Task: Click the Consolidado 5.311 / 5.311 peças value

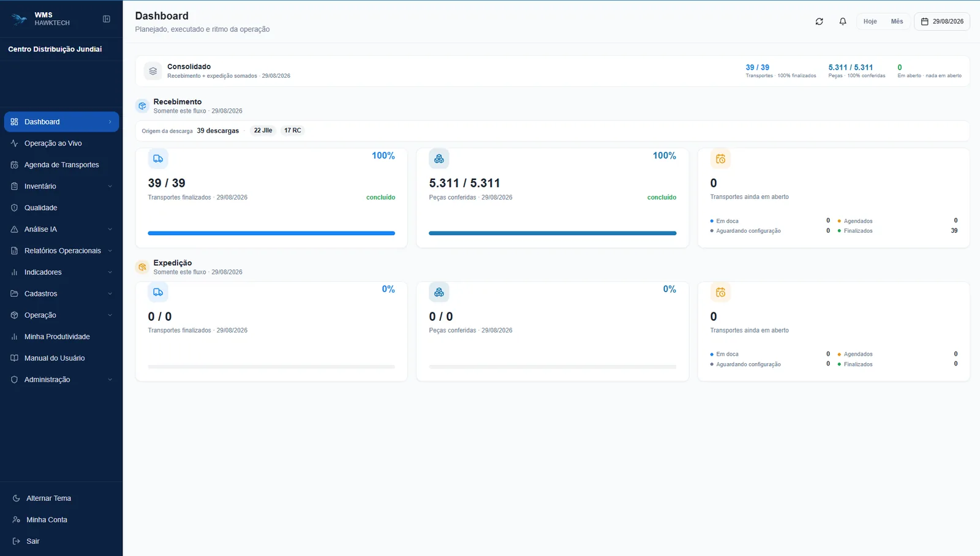Action: click(x=851, y=67)
